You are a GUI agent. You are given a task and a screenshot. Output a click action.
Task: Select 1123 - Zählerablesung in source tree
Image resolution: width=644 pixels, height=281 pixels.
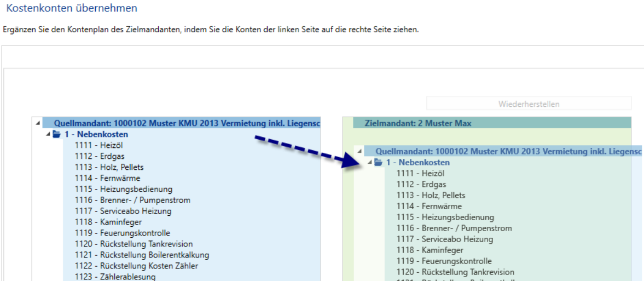(x=115, y=277)
